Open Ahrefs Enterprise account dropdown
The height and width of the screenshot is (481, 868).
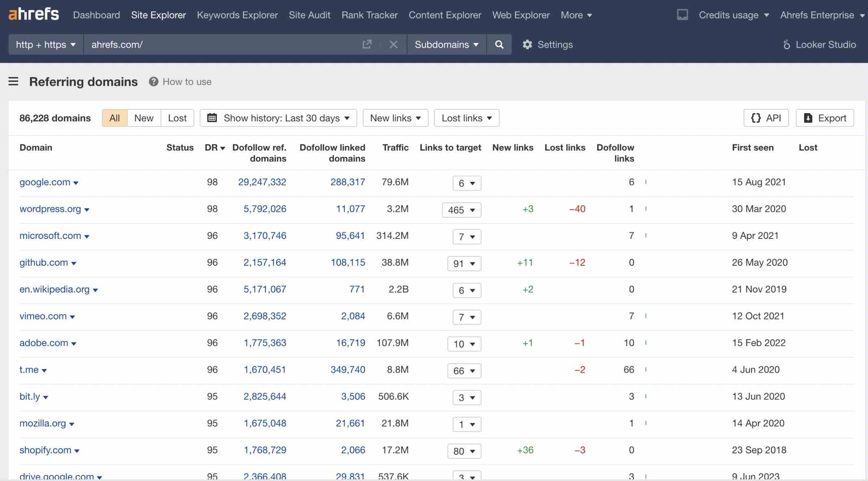click(x=822, y=15)
